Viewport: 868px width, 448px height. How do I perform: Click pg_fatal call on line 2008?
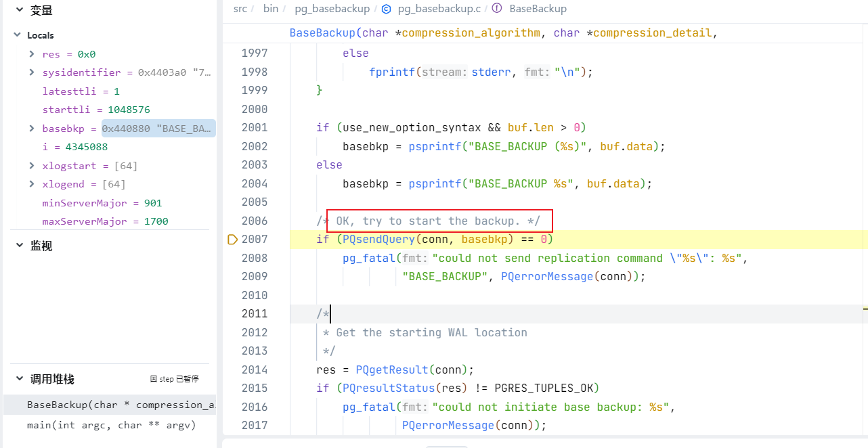click(369, 258)
